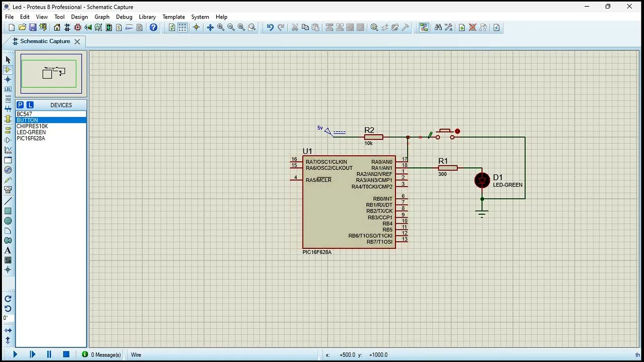Click the green LED D1 component

(482, 180)
